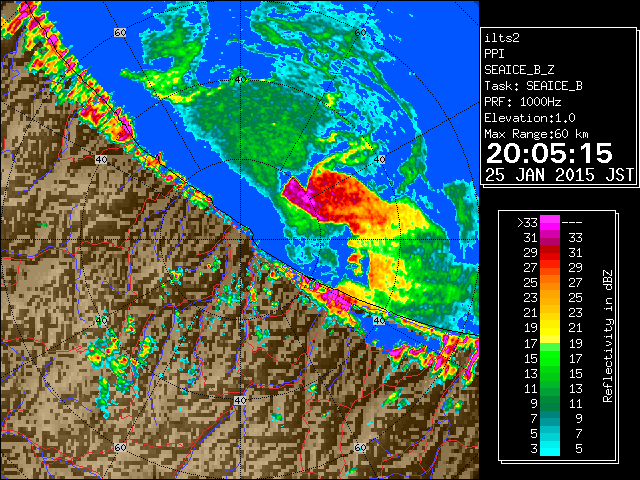Pick the teal 7–9 dBZ color band
This screenshot has height=480, width=640.
[x=550, y=418]
